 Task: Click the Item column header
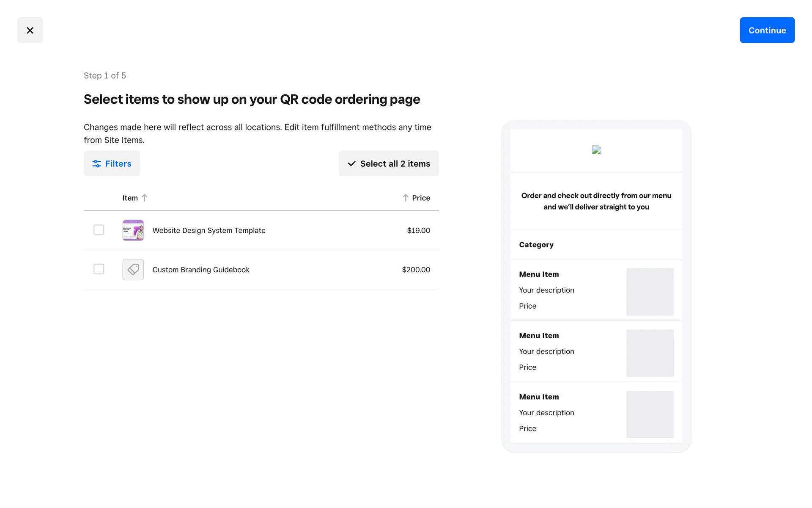(130, 198)
